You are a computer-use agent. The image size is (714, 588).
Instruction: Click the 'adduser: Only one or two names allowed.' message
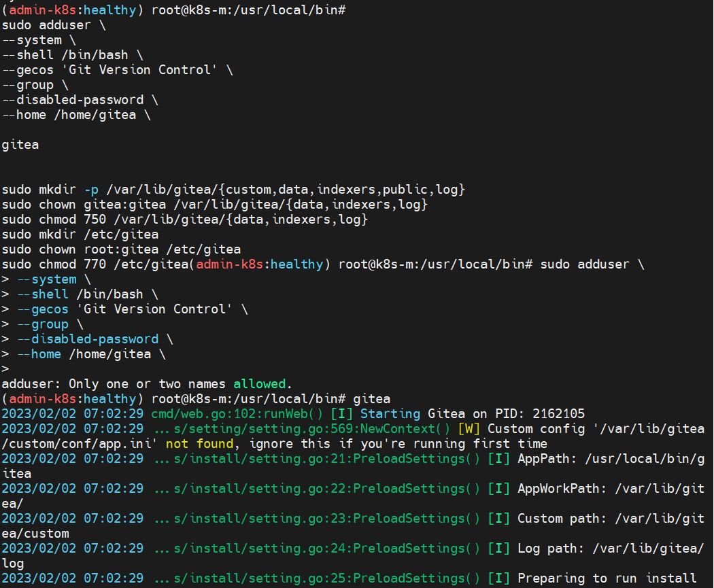tap(147, 384)
